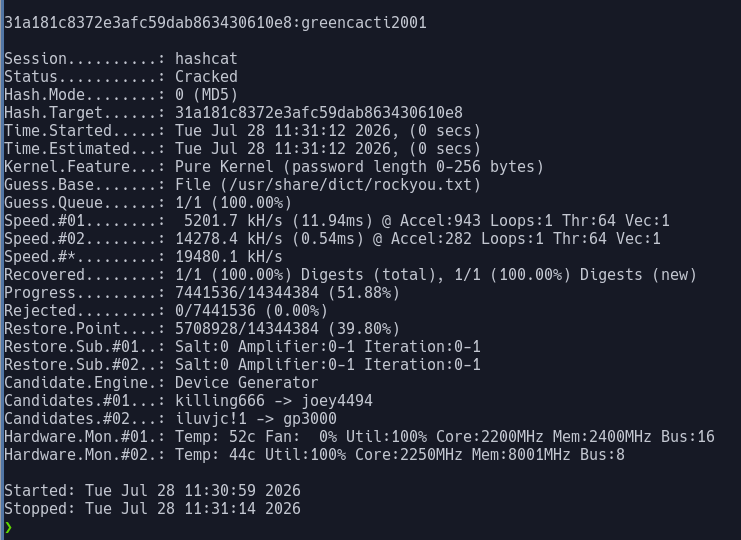The image size is (741, 540).
Task: Click the Speed.#* total 19480.1 kH/s
Action: tap(229, 257)
